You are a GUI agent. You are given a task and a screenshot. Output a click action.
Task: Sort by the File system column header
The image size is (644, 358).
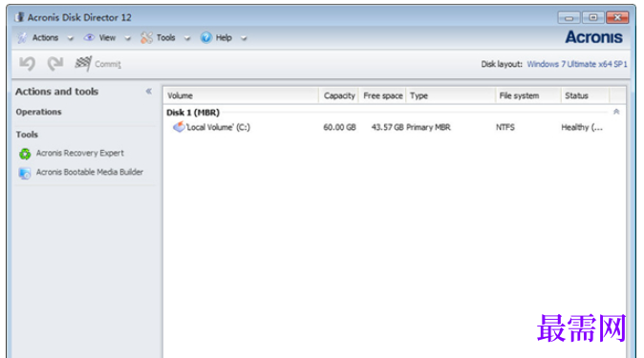[528, 95]
